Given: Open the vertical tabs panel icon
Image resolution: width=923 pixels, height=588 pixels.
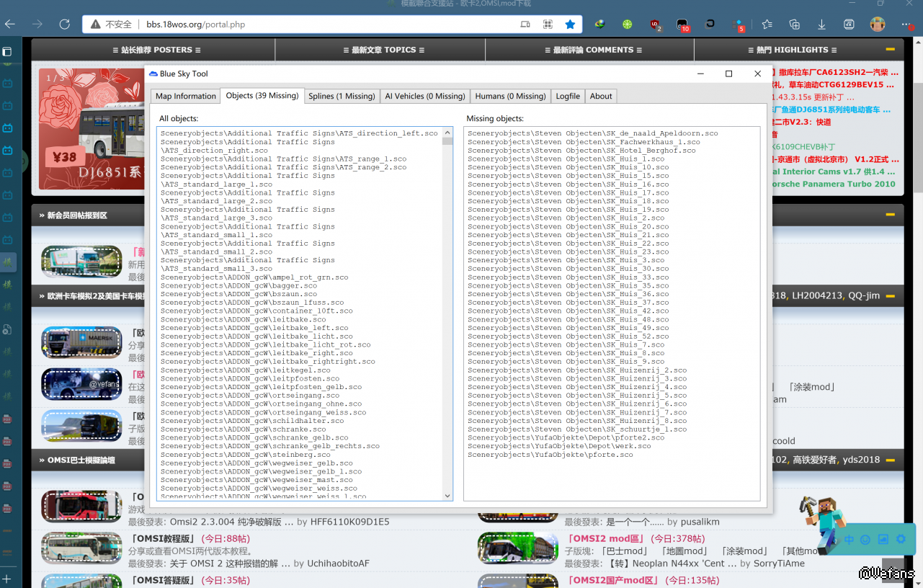Looking at the screenshot, I should coord(7,52).
